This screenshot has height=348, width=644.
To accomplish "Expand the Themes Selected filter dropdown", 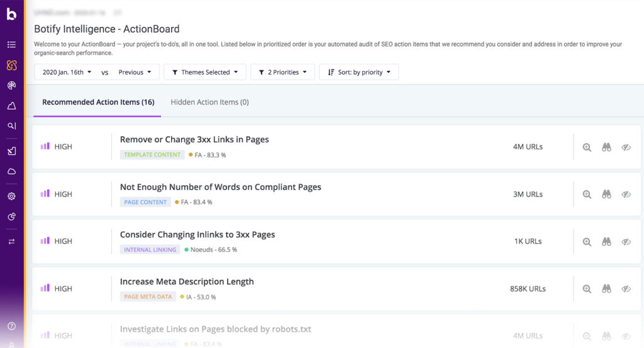I will (x=205, y=72).
